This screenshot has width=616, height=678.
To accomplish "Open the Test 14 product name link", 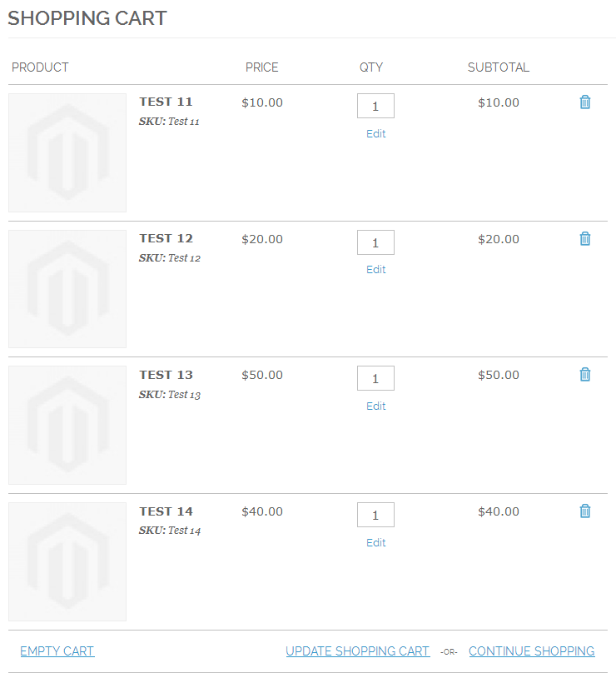I will [x=166, y=511].
